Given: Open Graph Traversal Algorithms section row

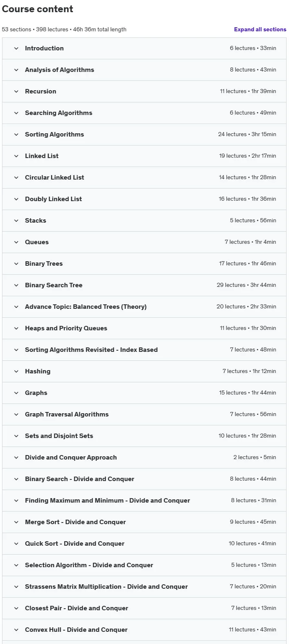Looking at the screenshot, I should tap(144, 414).
